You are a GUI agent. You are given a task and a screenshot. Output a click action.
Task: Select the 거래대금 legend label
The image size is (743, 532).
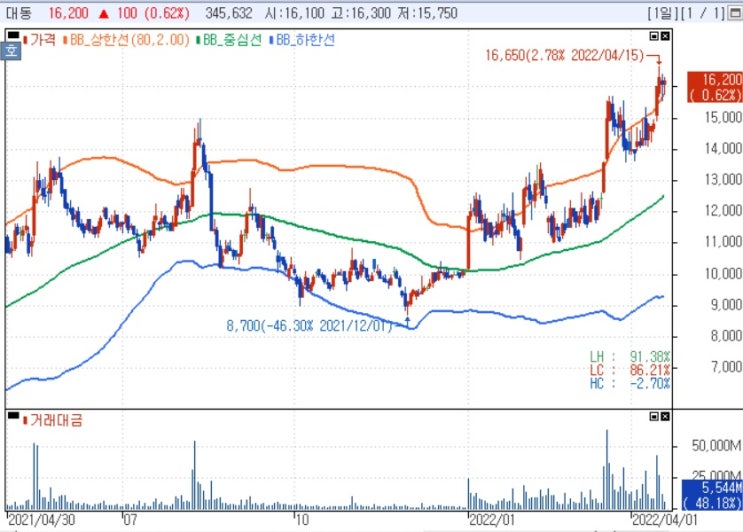[x=56, y=420]
